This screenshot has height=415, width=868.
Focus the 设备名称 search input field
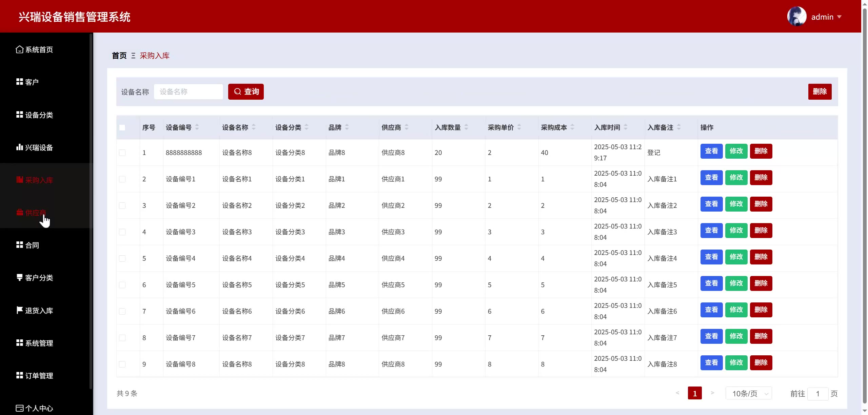point(189,92)
